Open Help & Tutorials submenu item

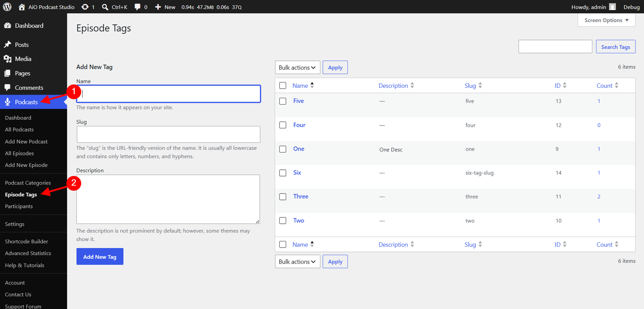(x=25, y=265)
